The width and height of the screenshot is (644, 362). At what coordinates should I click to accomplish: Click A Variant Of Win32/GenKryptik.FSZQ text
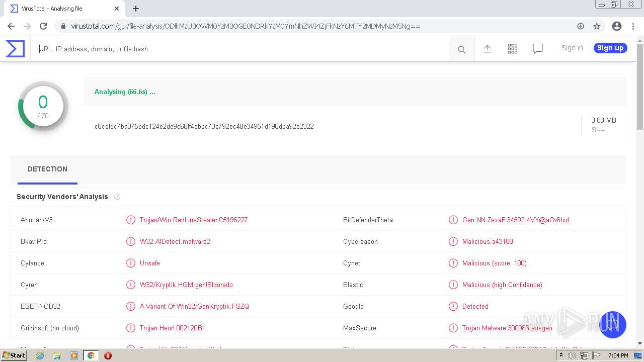(x=194, y=306)
